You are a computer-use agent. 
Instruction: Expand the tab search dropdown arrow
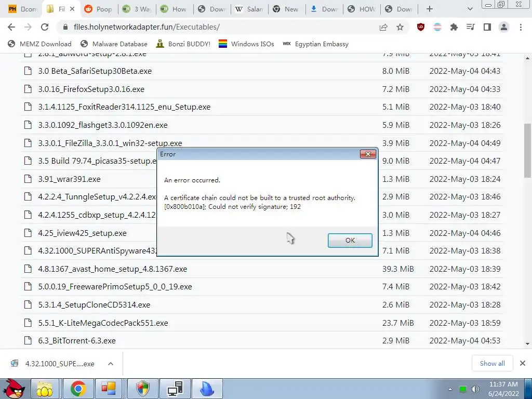pyautogui.click(x=470, y=9)
